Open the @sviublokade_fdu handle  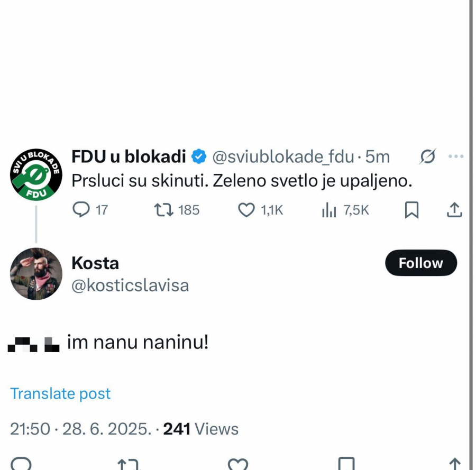pos(282,156)
